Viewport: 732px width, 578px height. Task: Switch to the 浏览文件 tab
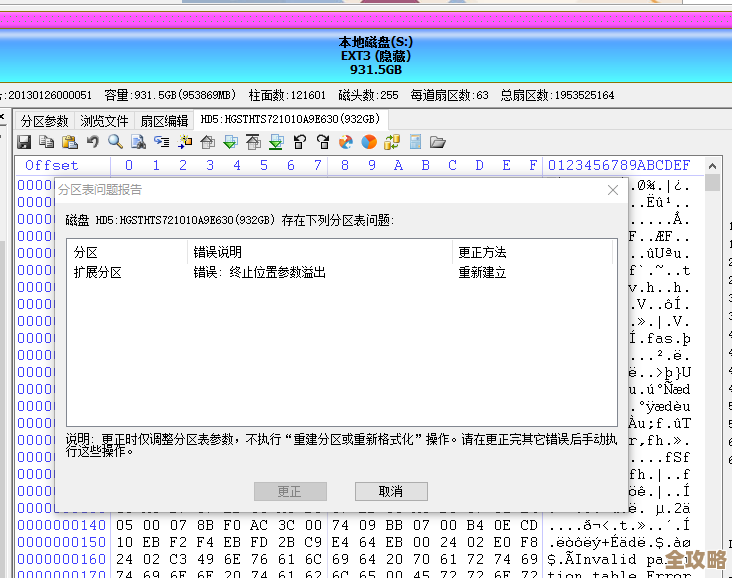click(104, 121)
